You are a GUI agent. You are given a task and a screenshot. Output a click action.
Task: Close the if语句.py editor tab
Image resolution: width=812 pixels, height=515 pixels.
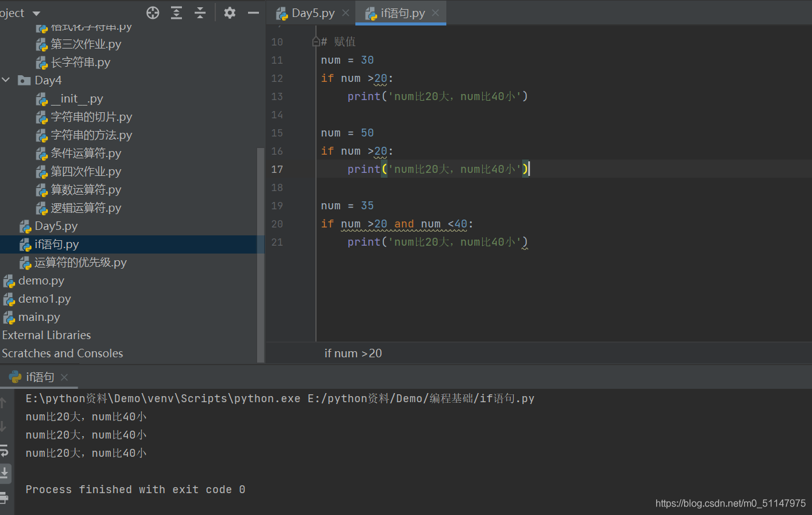435,13
